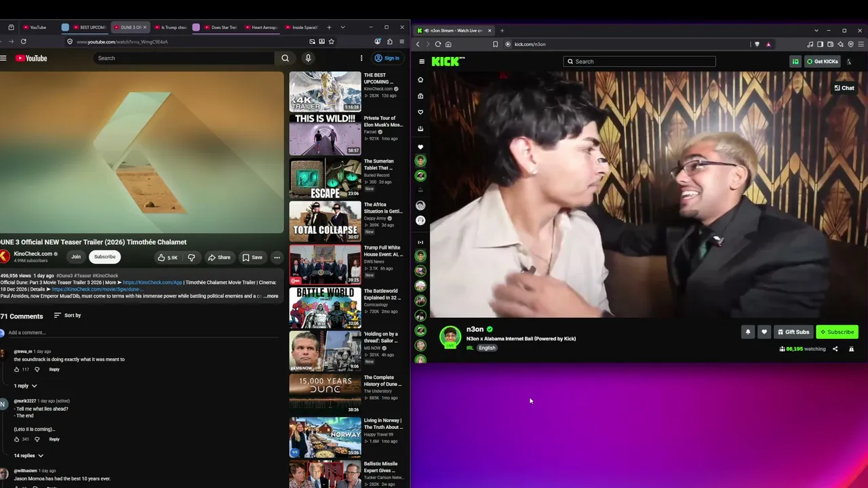Click the KICK logo

coord(448,62)
